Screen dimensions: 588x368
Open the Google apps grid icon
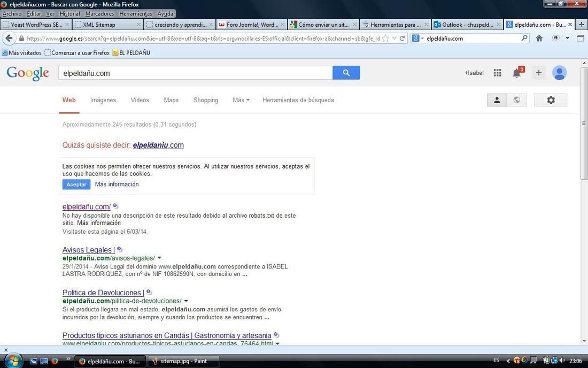click(497, 73)
